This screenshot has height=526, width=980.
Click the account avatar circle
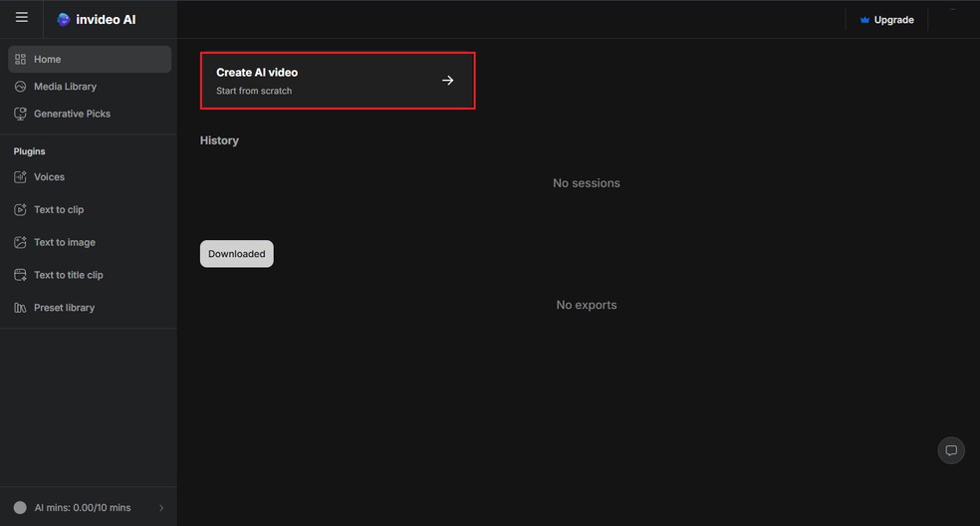pos(20,507)
